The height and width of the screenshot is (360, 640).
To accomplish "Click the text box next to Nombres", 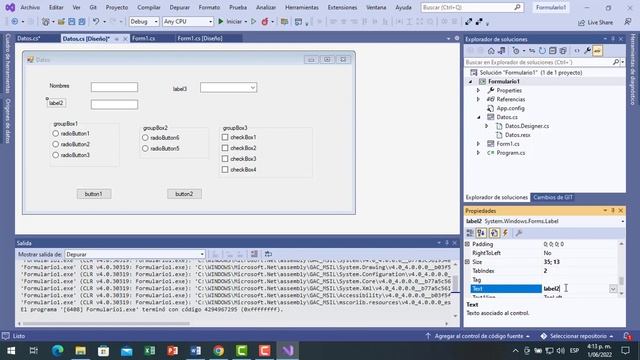I will [x=114, y=87].
